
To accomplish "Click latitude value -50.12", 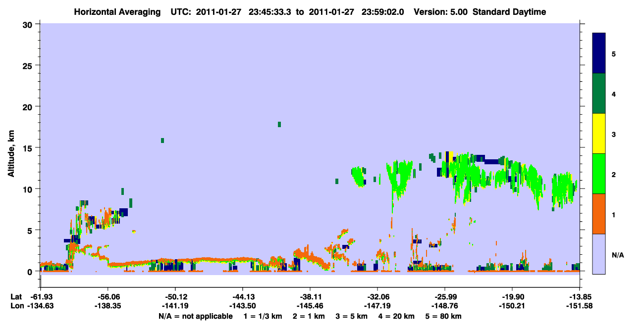I will tap(175, 297).
